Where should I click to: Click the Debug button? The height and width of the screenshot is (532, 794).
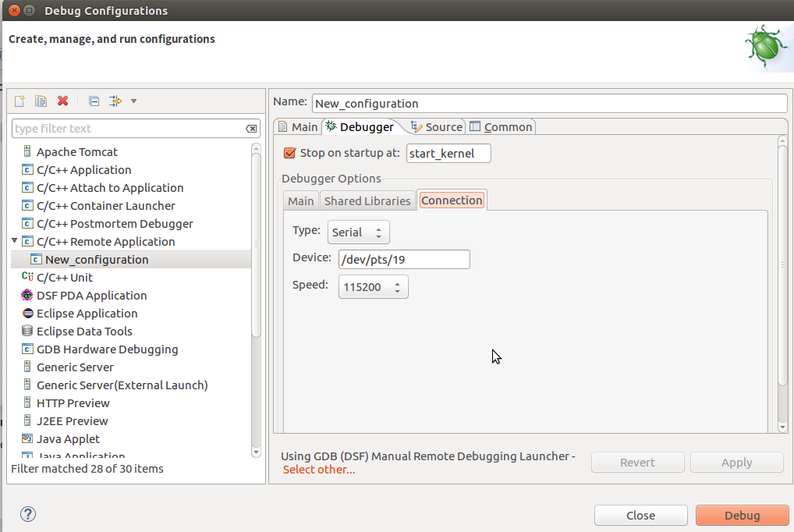coord(743,516)
